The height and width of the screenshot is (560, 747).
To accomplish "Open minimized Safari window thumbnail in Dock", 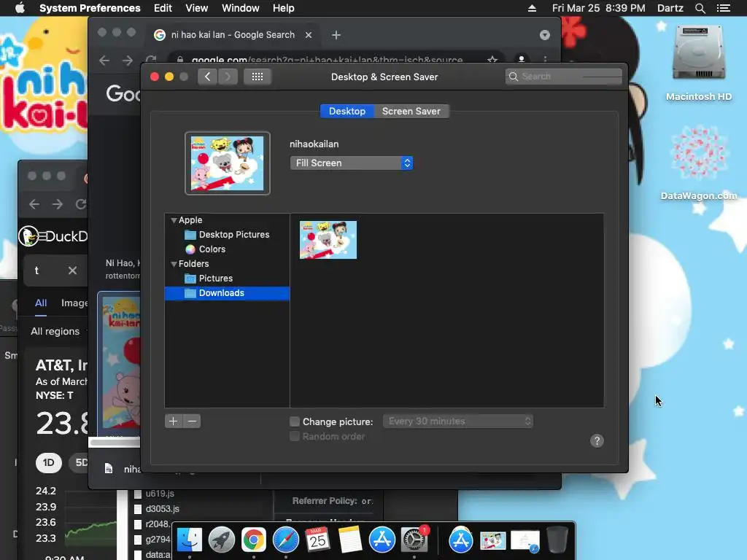I will coord(525,542).
